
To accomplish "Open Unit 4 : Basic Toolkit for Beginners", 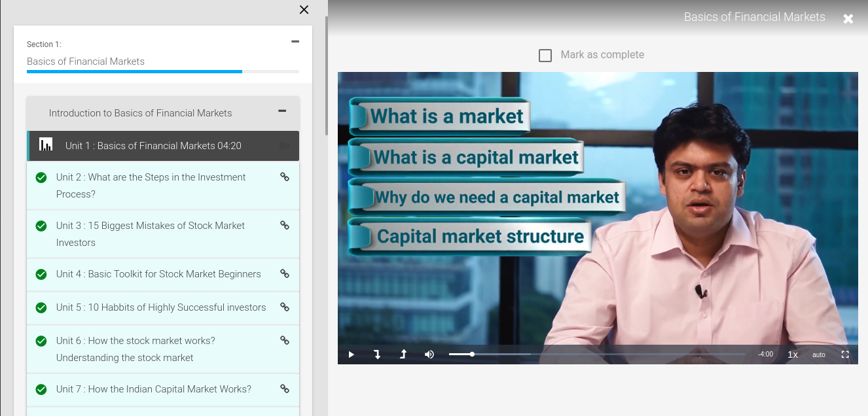I will tap(163, 275).
